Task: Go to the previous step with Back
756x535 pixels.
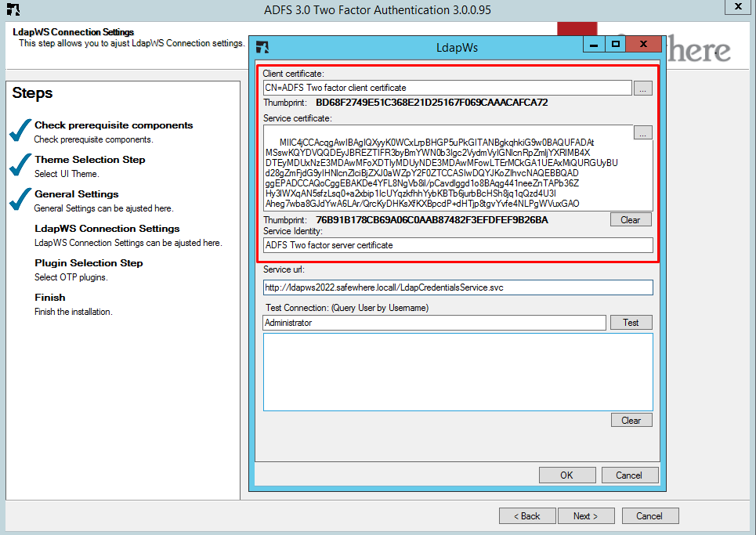Action: tap(527, 515)
